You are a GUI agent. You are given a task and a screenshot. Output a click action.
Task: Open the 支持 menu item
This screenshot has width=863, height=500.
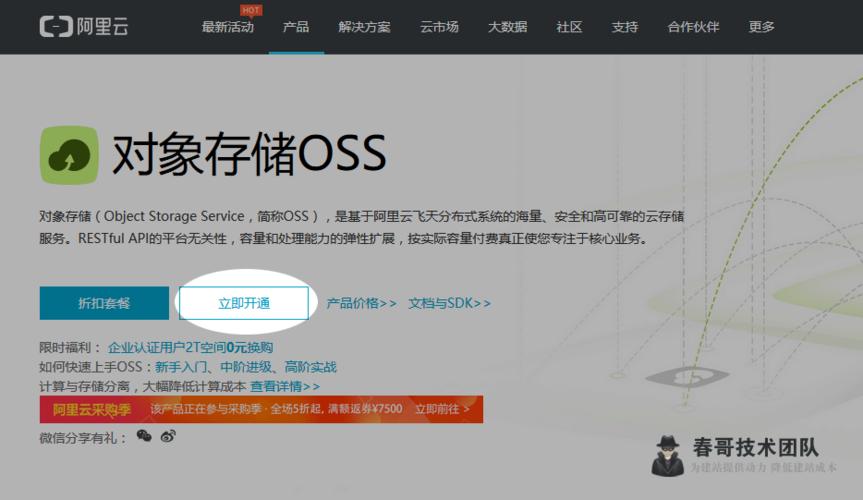[x=625, y=27]
